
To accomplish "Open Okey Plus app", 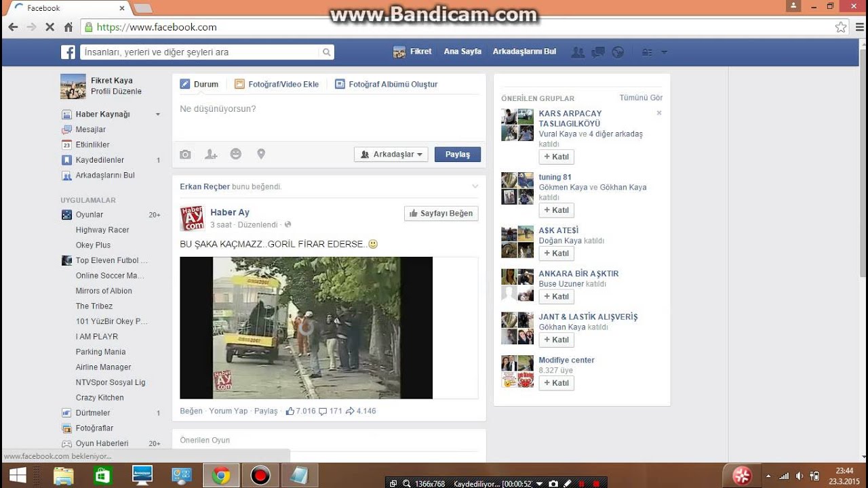I will pos(93,245).
